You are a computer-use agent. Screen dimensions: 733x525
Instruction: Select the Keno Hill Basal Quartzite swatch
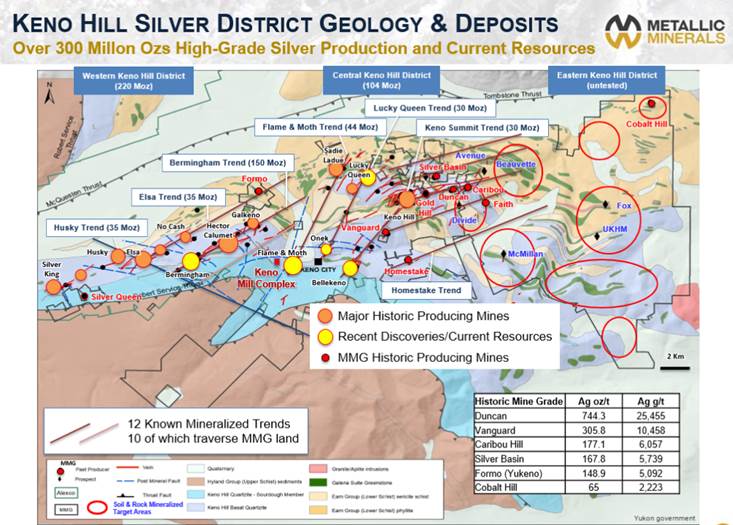[x=195, y=508]
